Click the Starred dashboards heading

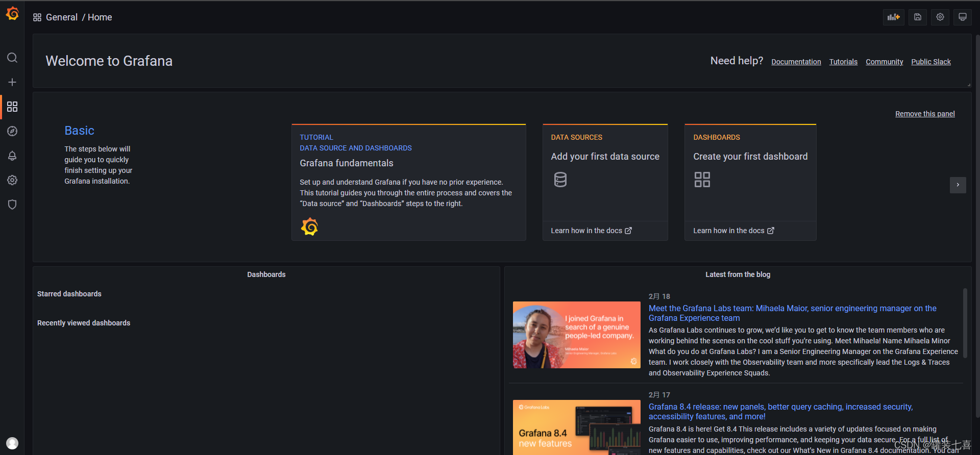click(x=69, y=294)
